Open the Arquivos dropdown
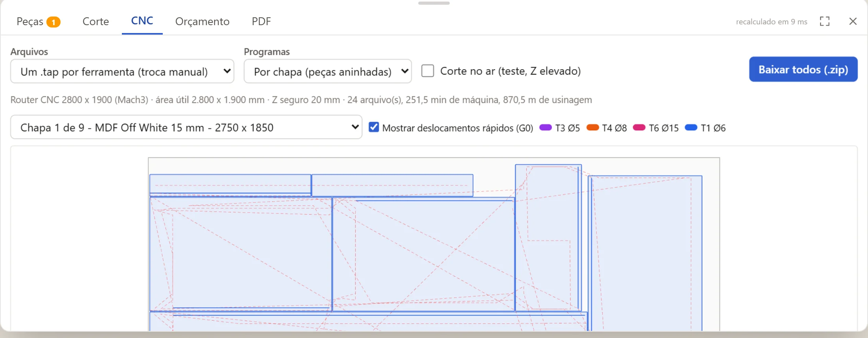Viewport: 868px width, 338px height. 122,72
